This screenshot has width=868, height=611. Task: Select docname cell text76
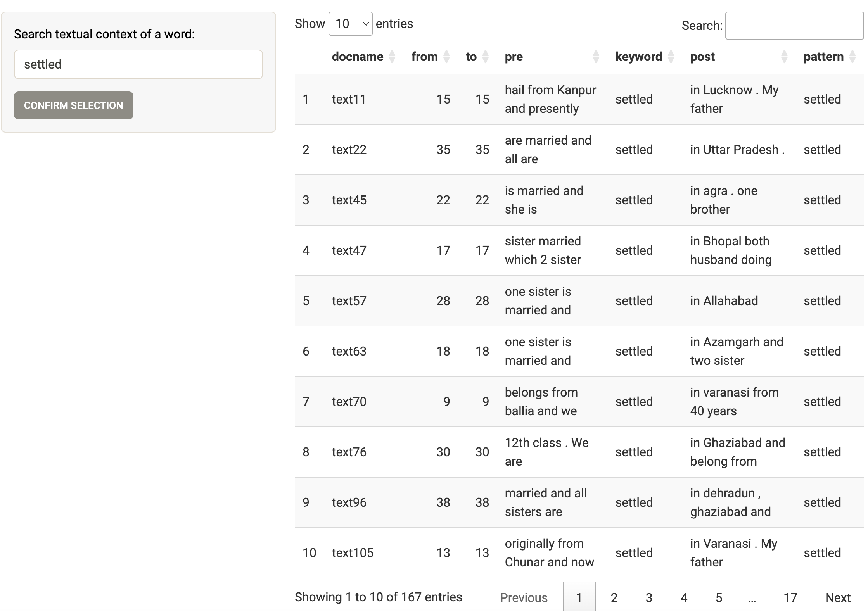click(349, 452)
